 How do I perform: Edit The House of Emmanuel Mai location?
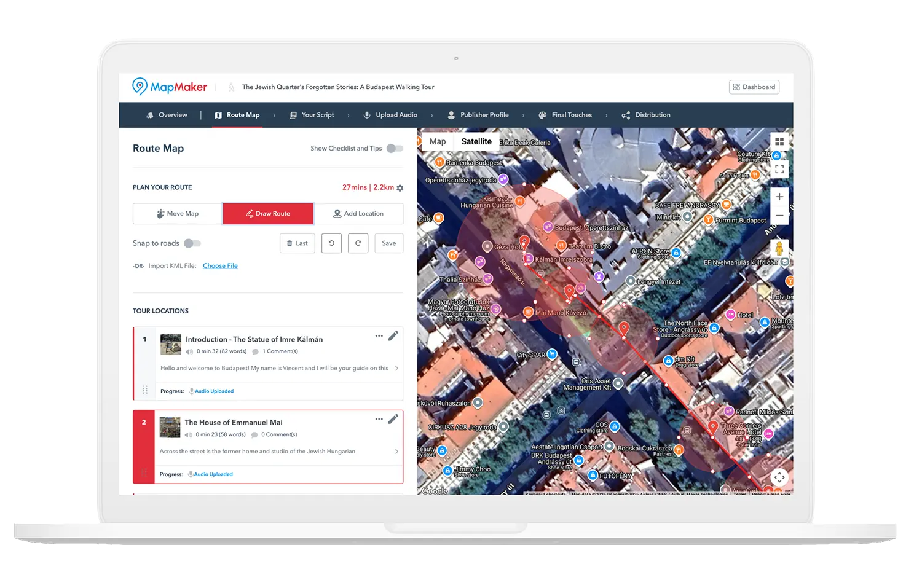(393, 419)
